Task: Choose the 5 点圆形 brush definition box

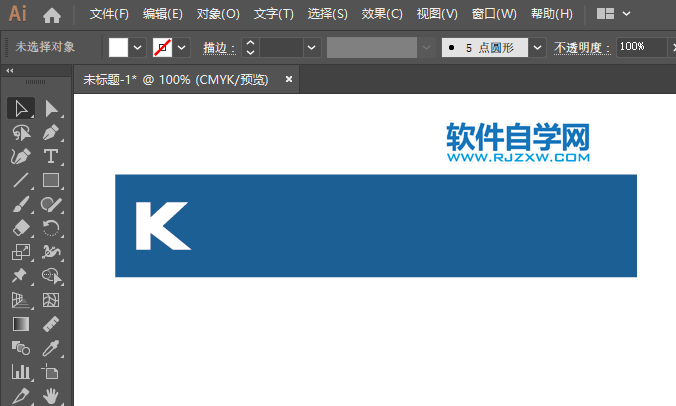Action: (485, 47)
